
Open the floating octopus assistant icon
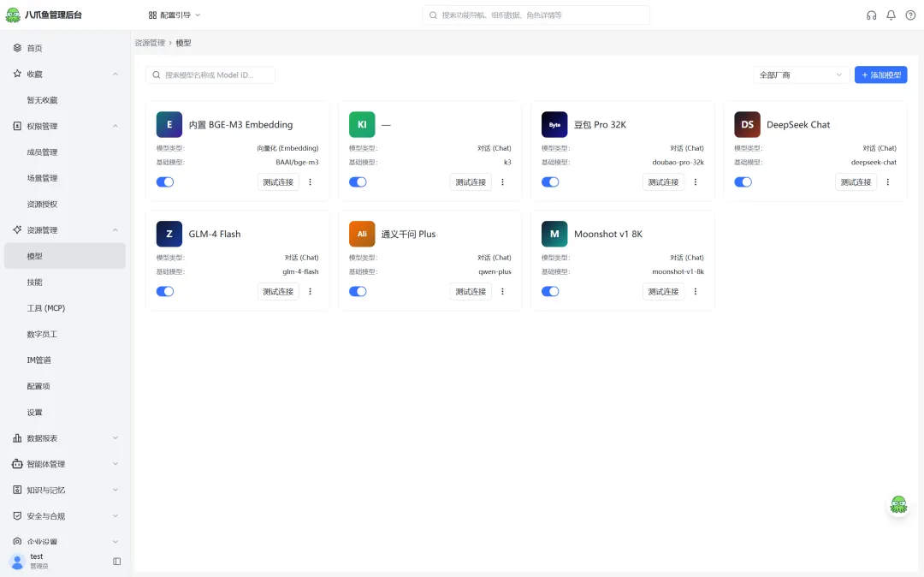point(898,505)
